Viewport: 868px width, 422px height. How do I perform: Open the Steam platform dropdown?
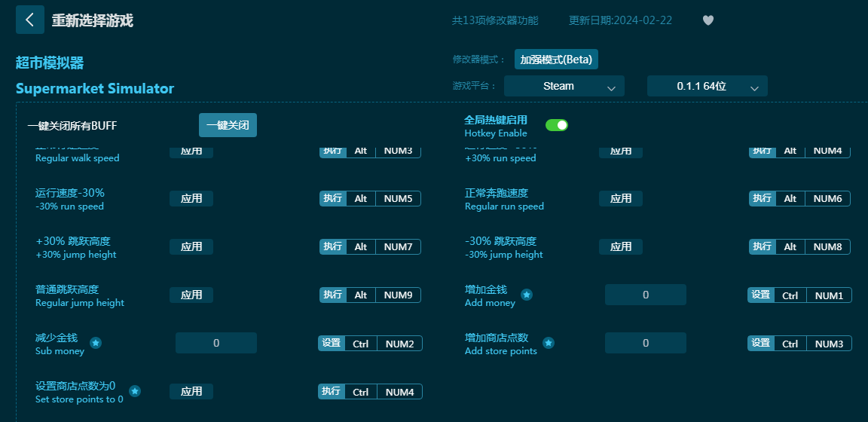point(564,86)
